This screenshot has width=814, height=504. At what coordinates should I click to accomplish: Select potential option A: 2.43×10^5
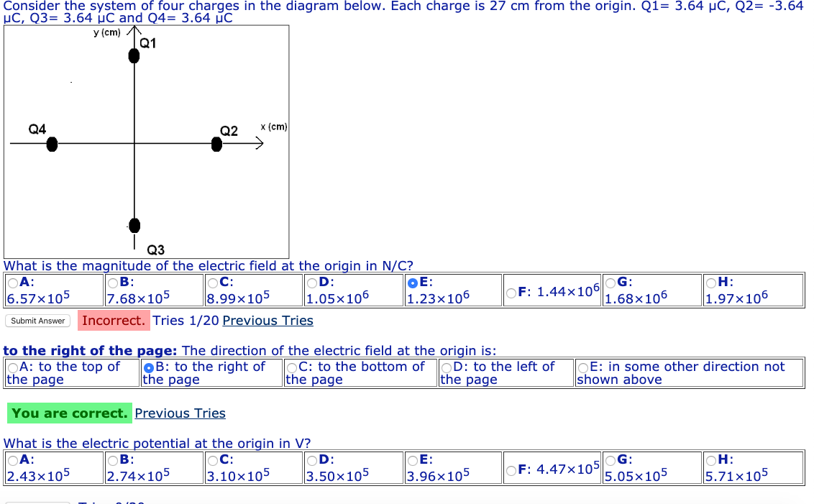(x=12, y=461)
